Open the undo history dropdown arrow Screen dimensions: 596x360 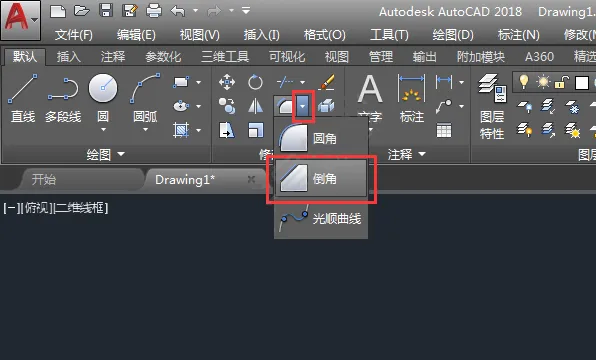tap(195, 11)
